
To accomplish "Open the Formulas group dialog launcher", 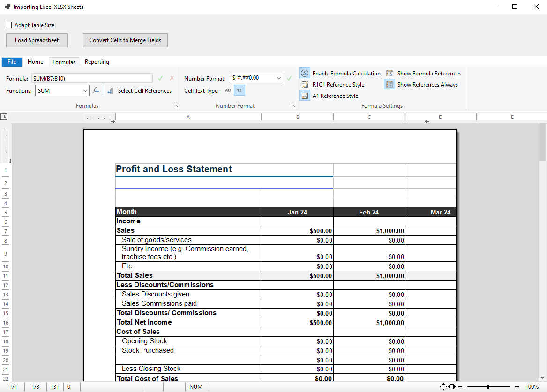I will (x=176, y=105).
